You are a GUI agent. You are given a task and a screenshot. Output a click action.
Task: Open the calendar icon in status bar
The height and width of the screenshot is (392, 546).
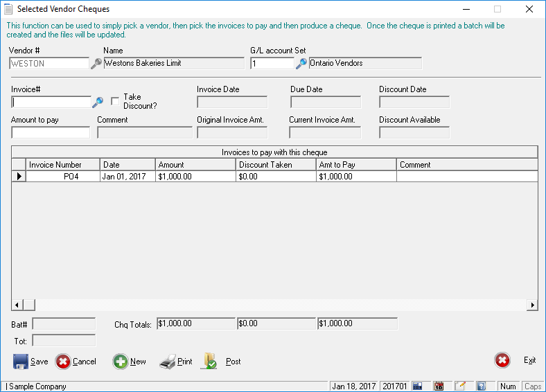pos(439,386)
